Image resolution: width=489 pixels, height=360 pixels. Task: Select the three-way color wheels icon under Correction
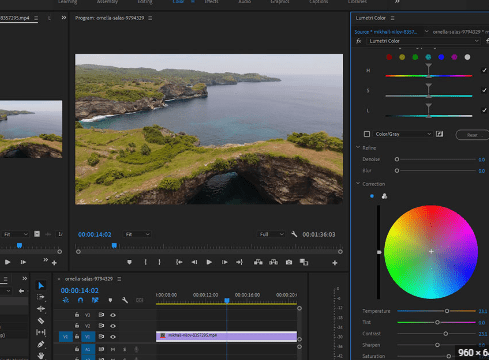coord(384,196)
